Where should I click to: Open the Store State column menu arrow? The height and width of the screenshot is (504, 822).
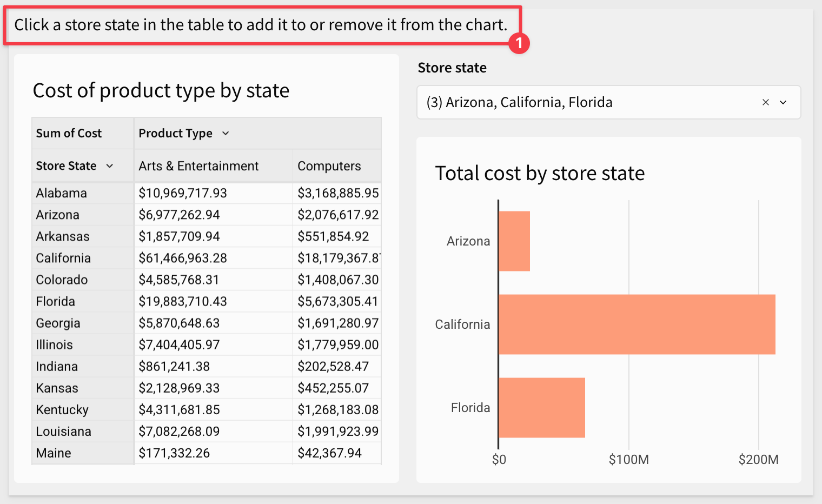click(110, 165)
